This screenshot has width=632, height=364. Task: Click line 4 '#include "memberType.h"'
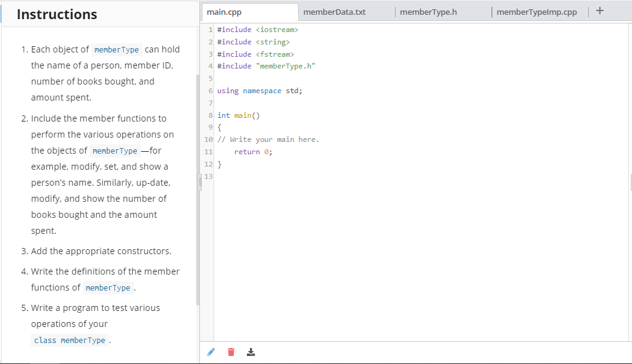[x=266, y=66]
